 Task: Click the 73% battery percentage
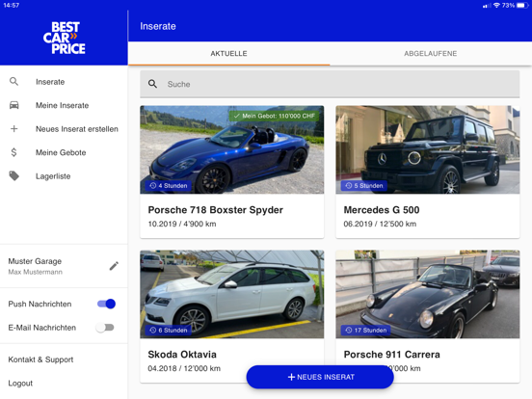[x=508, y=6]
